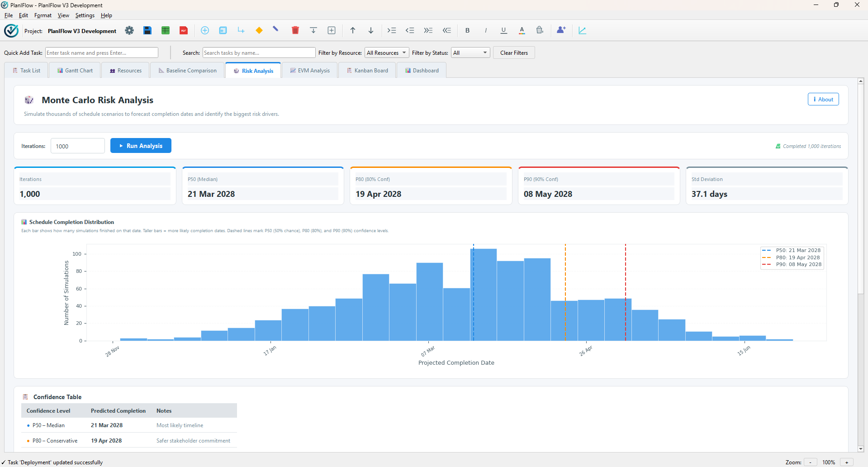Click the Search tasks field

tap(259, 53)
